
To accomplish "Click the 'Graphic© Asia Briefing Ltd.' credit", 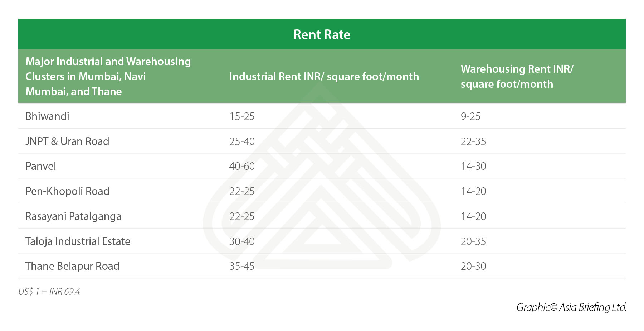I will click(x=571, y=307).
